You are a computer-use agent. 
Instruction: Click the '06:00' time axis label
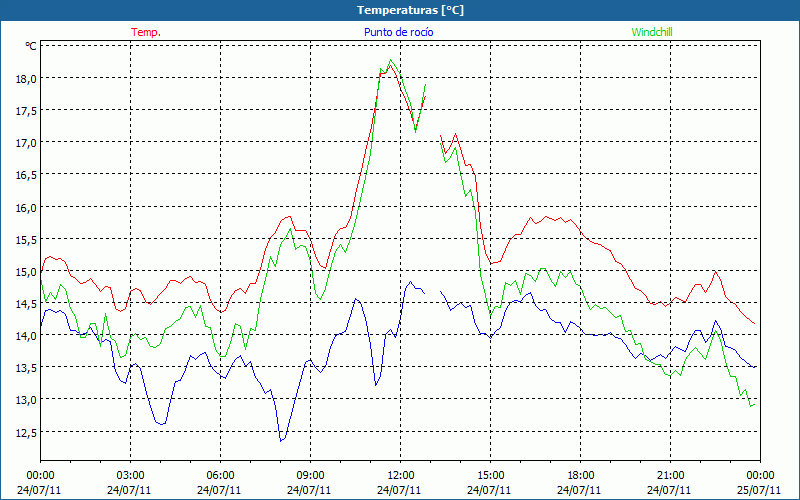tap(220, 476)
